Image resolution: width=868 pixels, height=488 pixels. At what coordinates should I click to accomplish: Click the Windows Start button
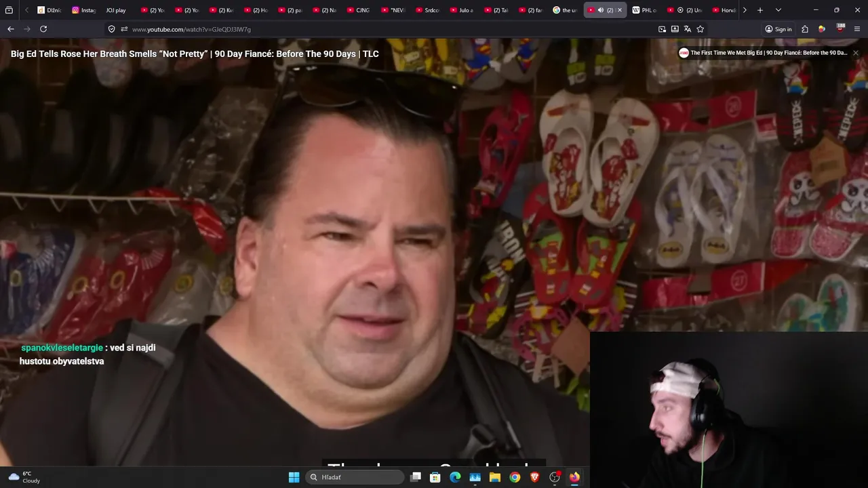[x=294, y=477]
